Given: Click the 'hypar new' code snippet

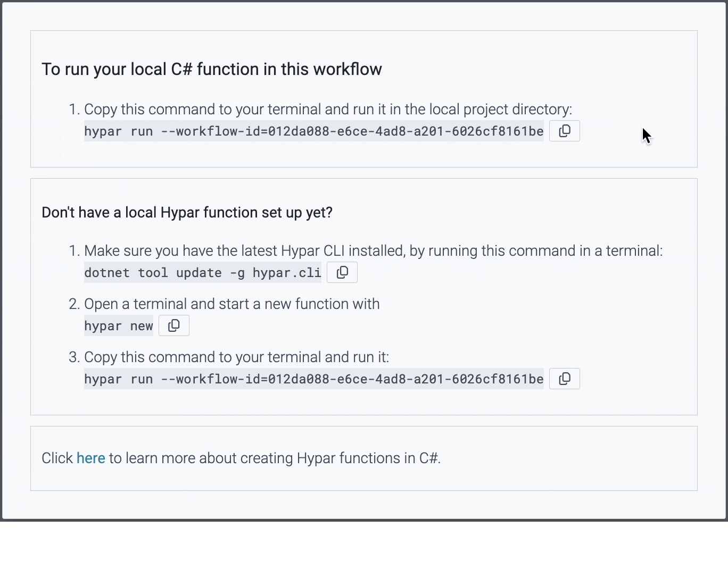Looking at the screenshot, I should pyautogui.click(x=119, y=325).
